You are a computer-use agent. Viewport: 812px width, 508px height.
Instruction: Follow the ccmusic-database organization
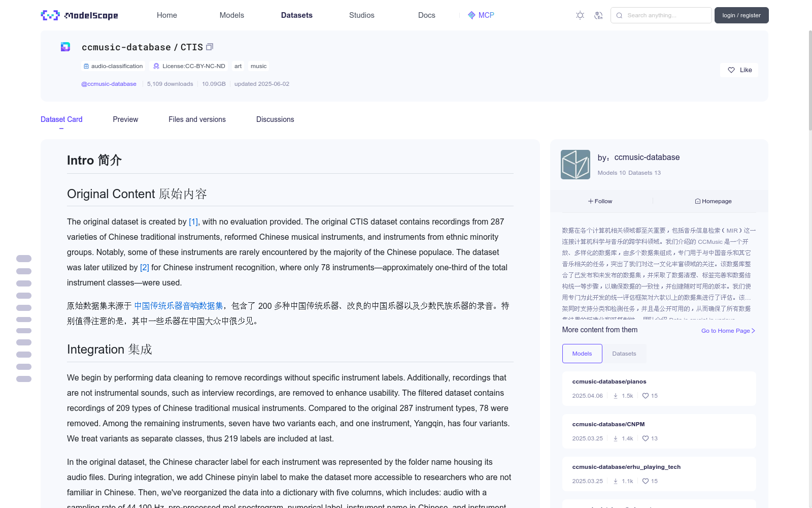tap(600, 201)
